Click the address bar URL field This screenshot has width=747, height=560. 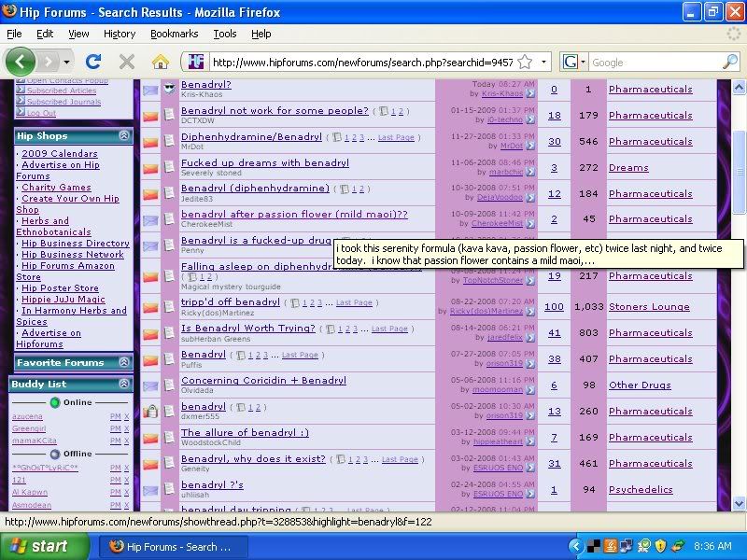(362, 63)
